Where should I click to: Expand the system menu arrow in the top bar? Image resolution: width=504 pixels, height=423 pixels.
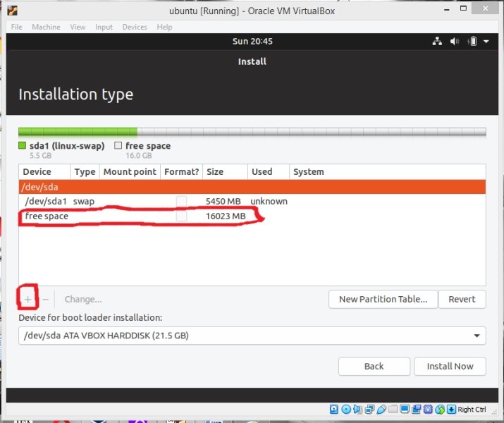click(486, 41)
